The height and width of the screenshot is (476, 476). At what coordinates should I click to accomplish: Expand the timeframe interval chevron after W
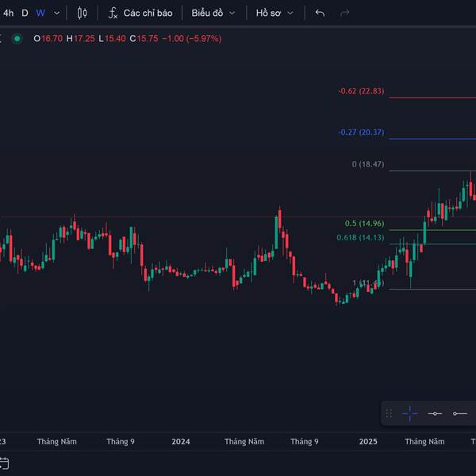(x=57, y=13)
